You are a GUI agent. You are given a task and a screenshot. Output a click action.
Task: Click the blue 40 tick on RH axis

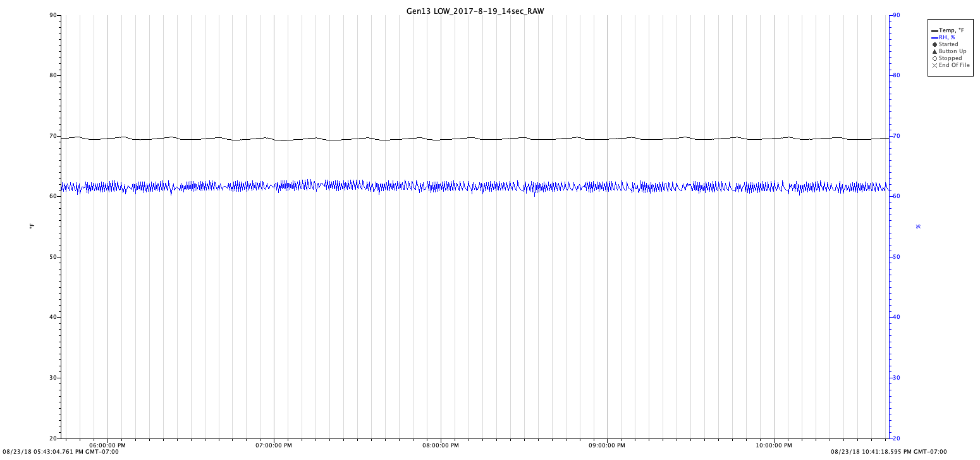[x=897, y=317]
